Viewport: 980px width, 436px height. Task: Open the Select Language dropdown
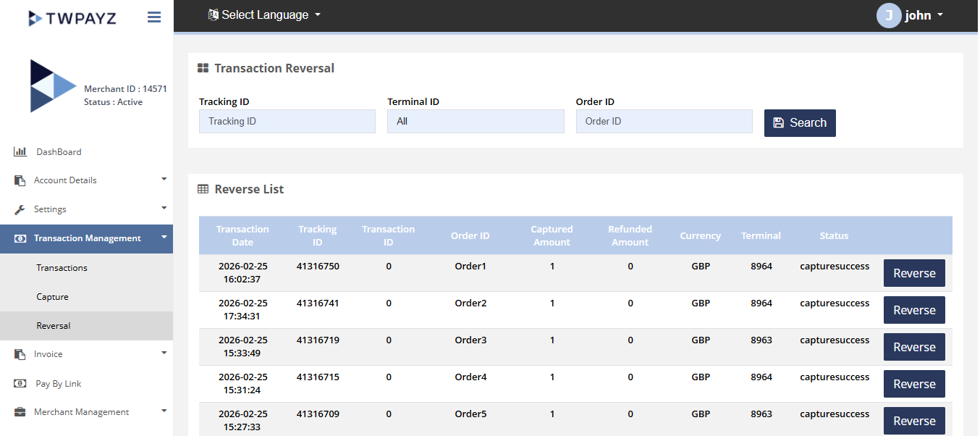[x=264, y=15]
